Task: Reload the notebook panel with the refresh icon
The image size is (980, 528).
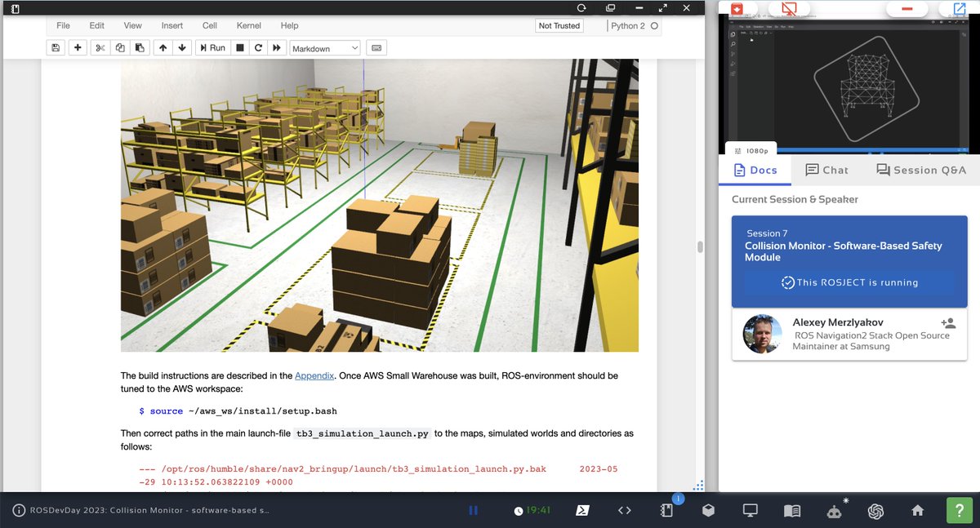Action: pyautogui.click(x=581, y=7)
